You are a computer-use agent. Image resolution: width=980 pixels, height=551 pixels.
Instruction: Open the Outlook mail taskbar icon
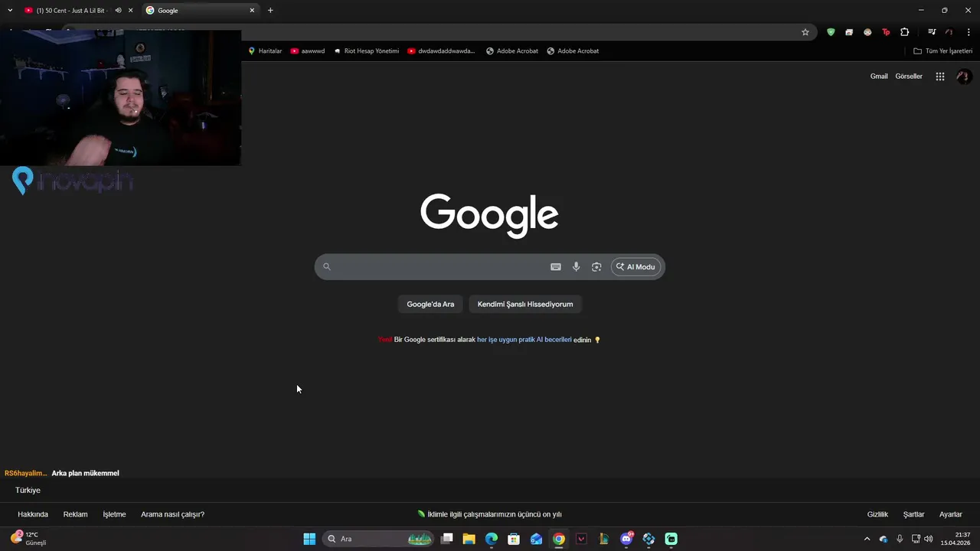coord(536,539)
